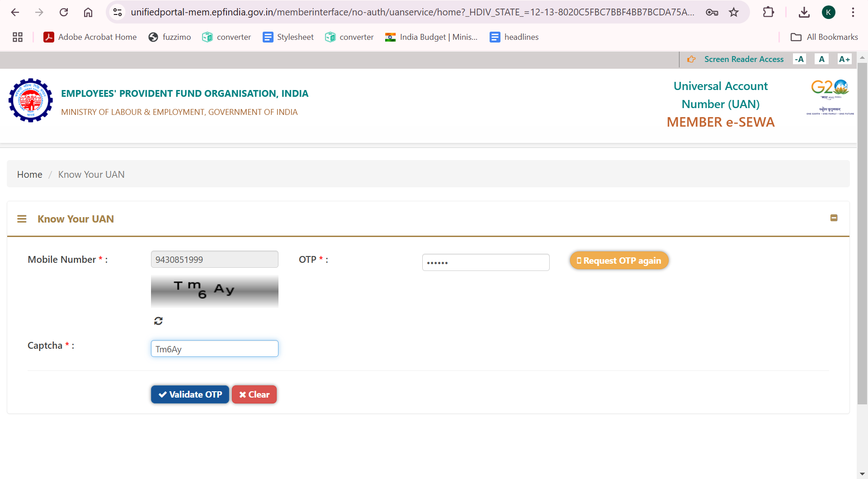Open the browser extensions panel

tap(769, 12)
